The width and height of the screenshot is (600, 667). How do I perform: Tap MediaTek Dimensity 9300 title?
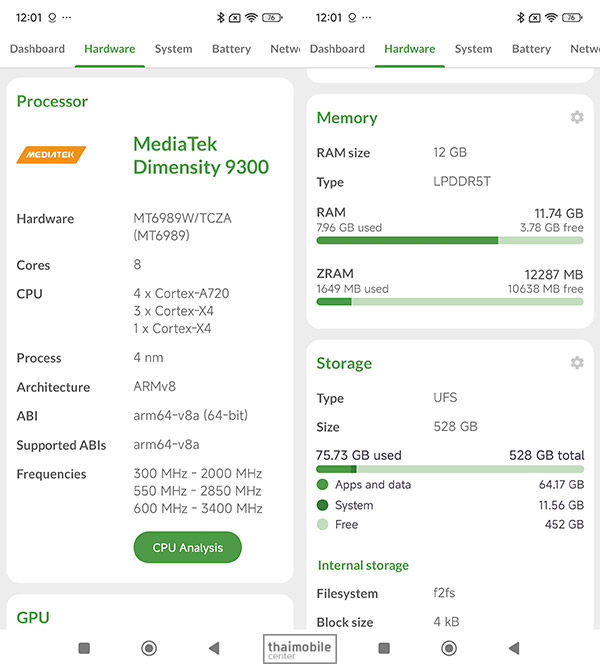pyautogui.click(x=201, y=155)
